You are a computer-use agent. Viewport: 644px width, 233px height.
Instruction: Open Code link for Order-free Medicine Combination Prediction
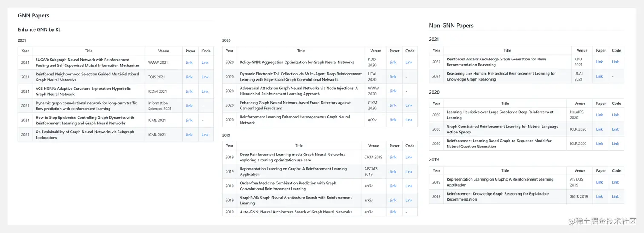click(409, 186)
